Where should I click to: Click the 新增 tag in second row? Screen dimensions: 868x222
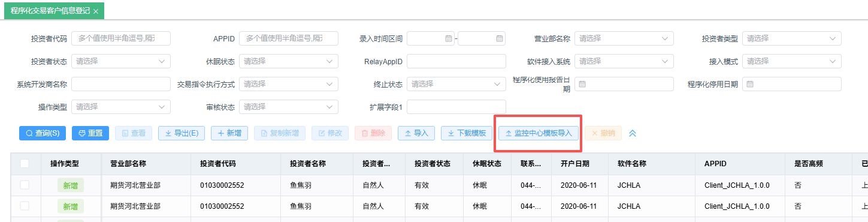tap(71, 206)
